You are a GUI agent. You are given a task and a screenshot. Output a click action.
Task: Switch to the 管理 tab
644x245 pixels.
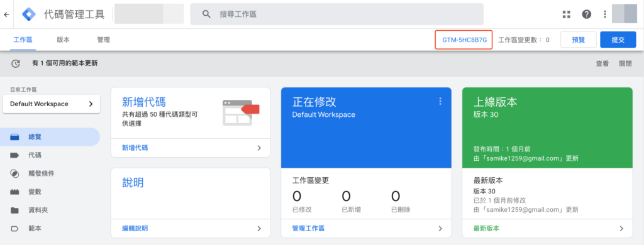104,40
